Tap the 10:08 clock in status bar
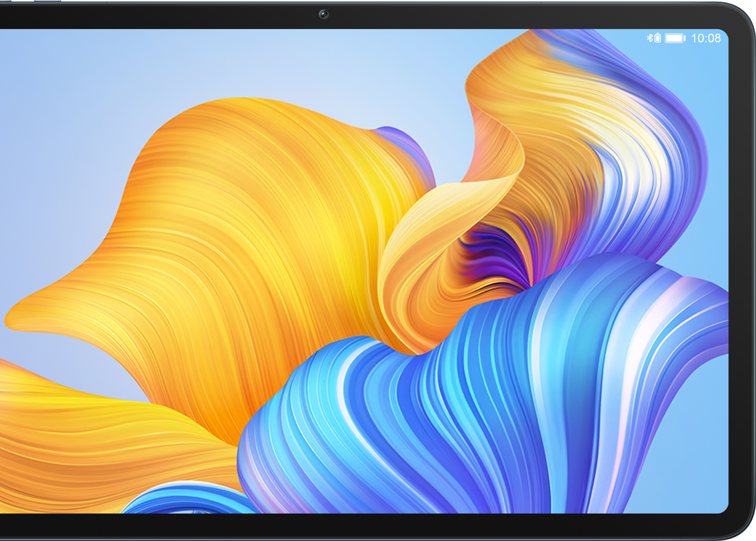The image size is (756, 541). tap(706, 38)
